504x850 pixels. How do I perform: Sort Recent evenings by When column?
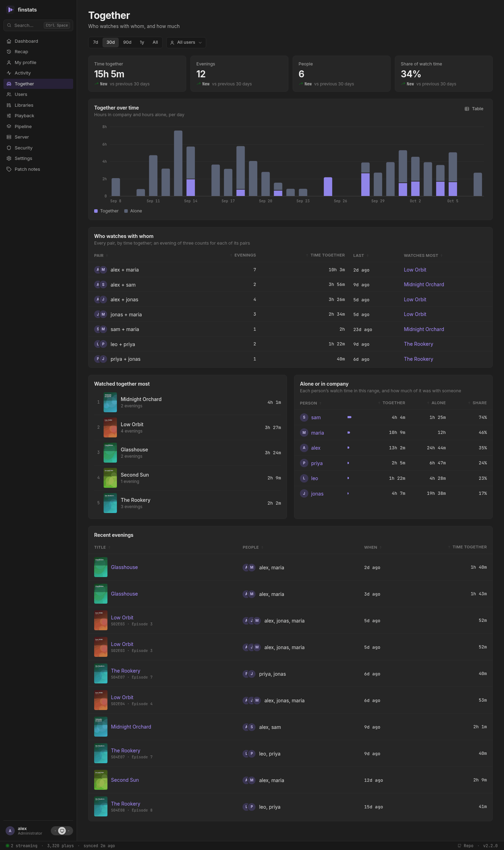pos(373,547)
